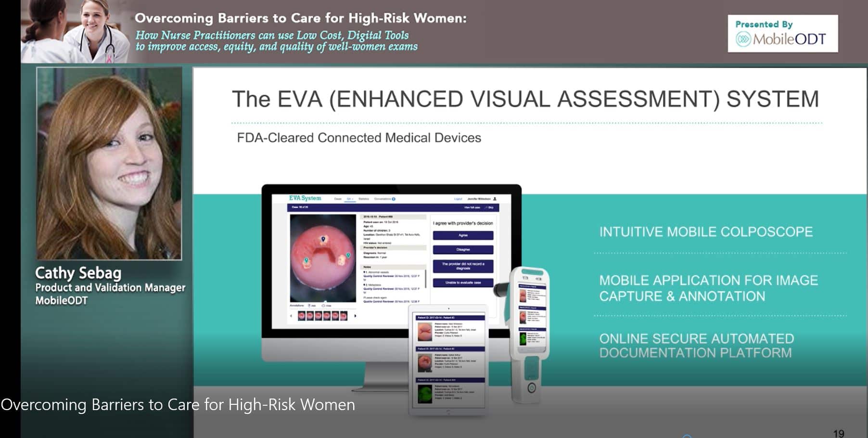Image resolution: width=868 pixels, height=438 pixels.
Task: Click slide number 19
Action: click(839, 434)
